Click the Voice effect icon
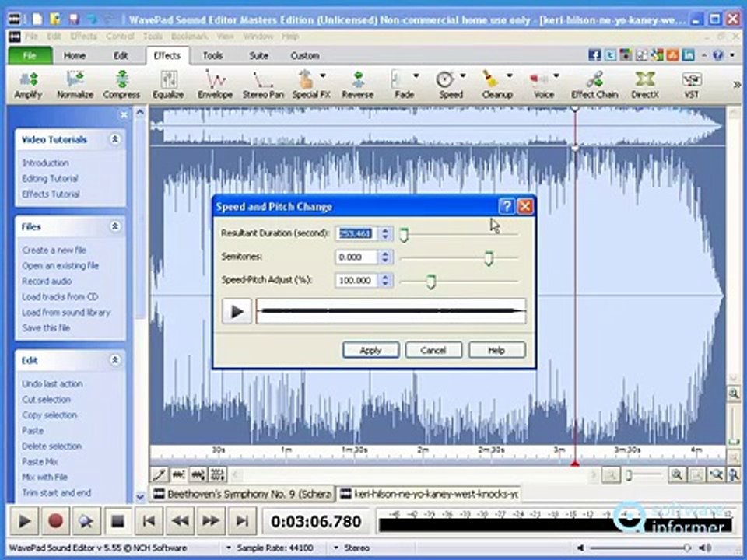This screenshot has width=747, height=560. click(538, 79)
